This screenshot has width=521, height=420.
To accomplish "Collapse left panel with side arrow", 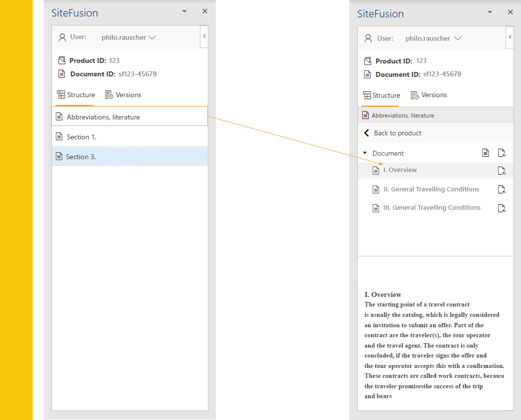I will click(x=204, y=36).
